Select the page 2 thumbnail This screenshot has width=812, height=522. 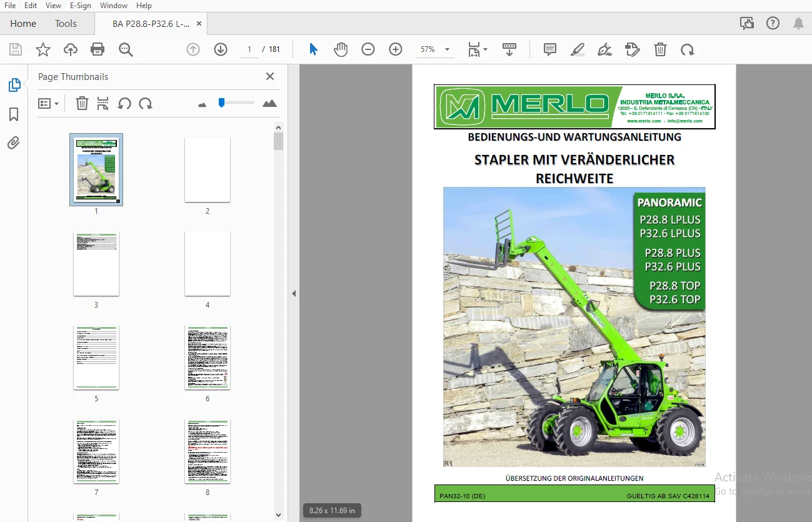[208, 169]
